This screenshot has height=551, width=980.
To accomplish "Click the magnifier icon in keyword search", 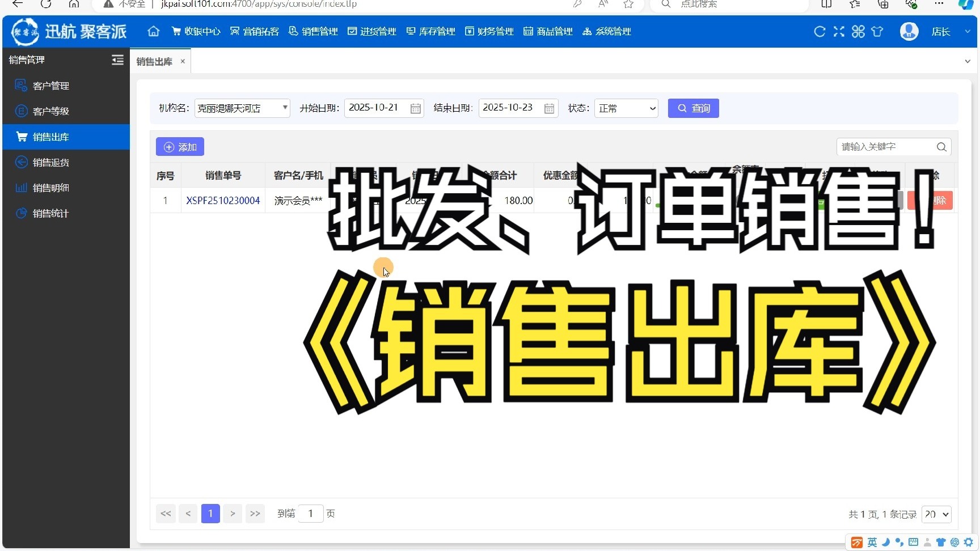I will pyautogui.click(x=941, y=147).
